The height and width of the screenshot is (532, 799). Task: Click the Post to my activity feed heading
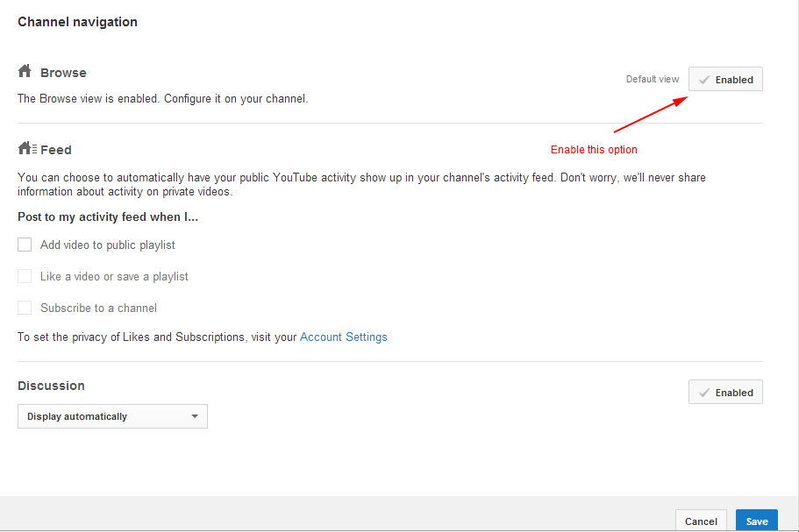coord(107,217)
